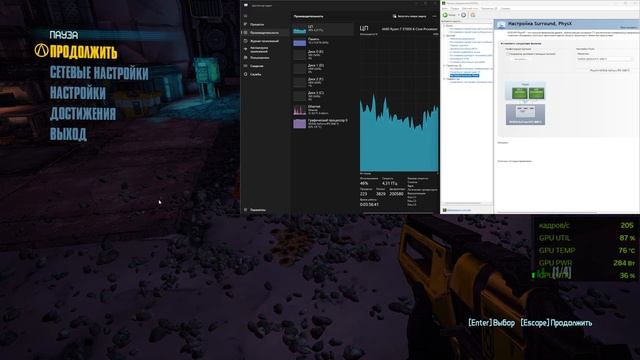Click [Escape] Продолжить hint
Image resolution: width=640 pixels, height=360 pixels.
pos(556,323)
